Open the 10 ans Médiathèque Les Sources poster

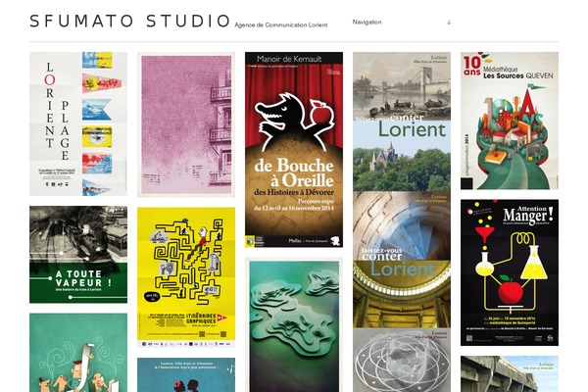[x=510, y=121]
